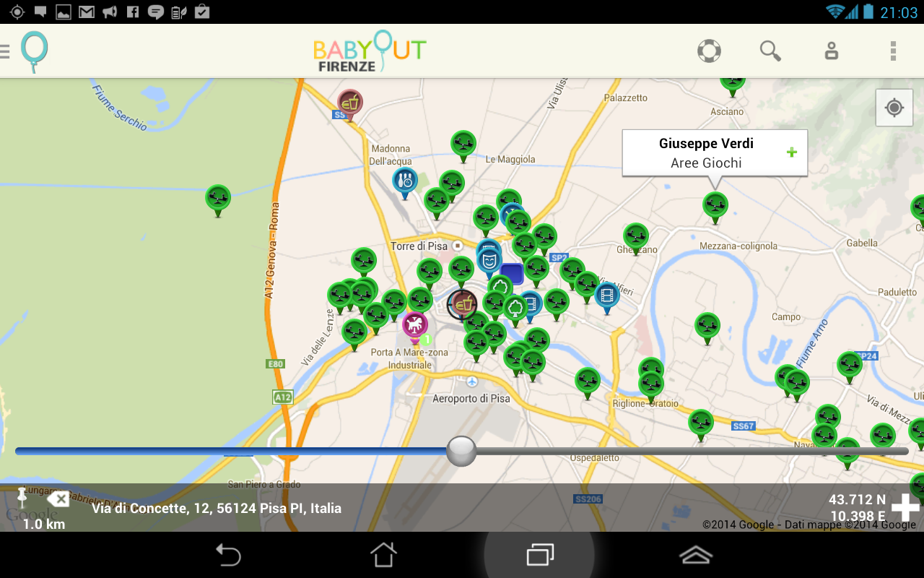Go back with Android back button
The height and width of the screenshot is (578, 924).
[x=228, y=555]
